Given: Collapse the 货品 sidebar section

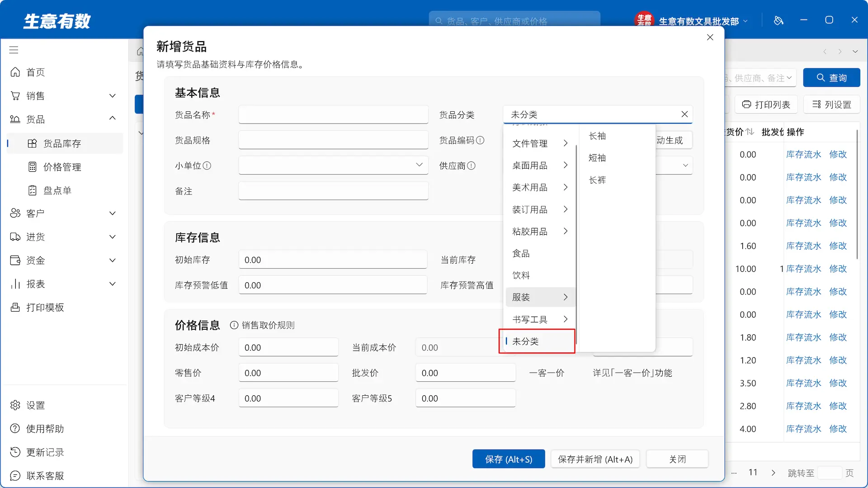Looking at the screenshot, I should point(113,118).
